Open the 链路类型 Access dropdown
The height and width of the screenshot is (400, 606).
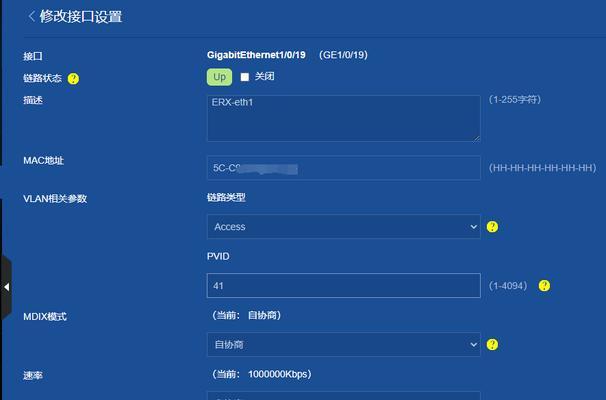[344, 227]
